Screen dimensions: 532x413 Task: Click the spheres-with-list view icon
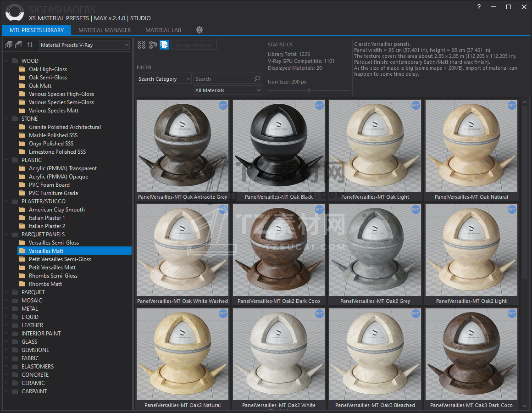tap(153, 45)
